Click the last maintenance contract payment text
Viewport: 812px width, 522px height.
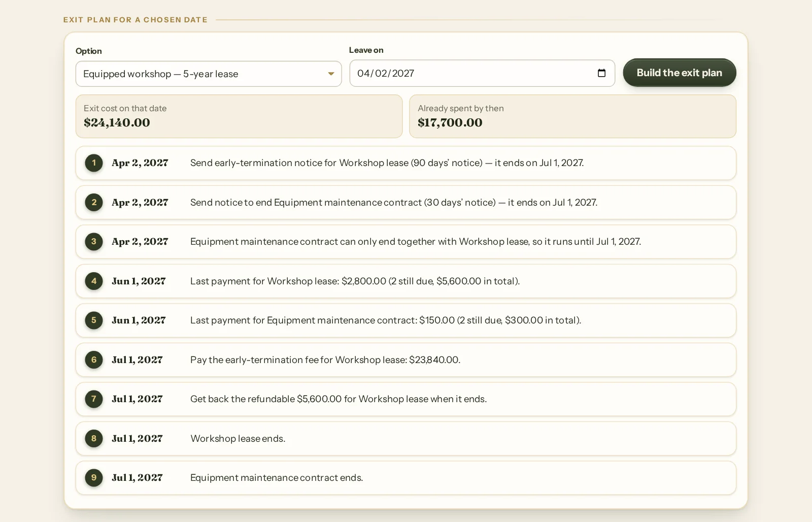[386, 320]
